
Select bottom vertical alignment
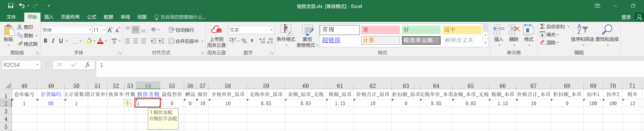pyautogui.click(x=143, y=30)
